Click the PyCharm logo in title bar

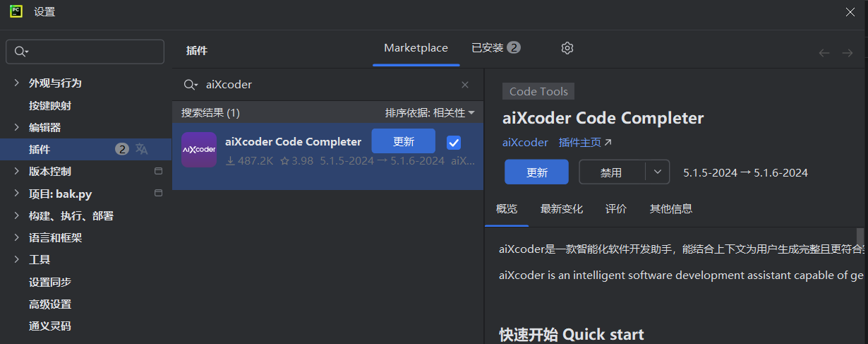click(16, 11)
